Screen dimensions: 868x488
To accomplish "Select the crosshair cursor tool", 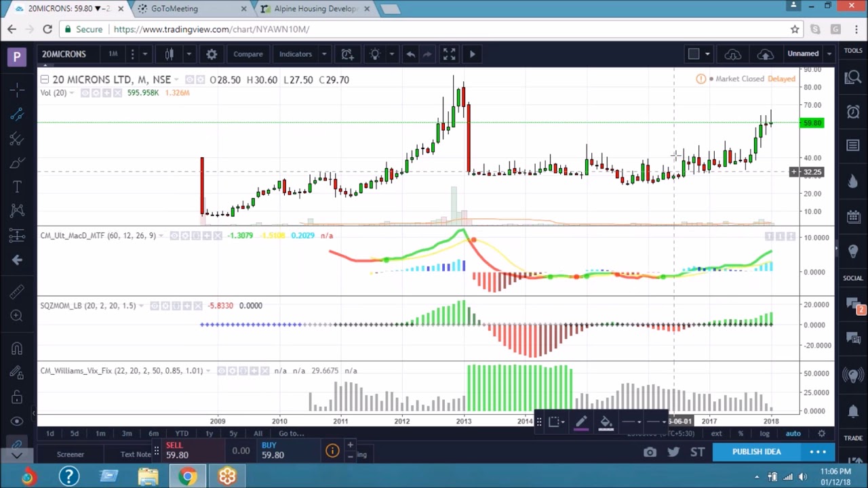I will point(17,89).
